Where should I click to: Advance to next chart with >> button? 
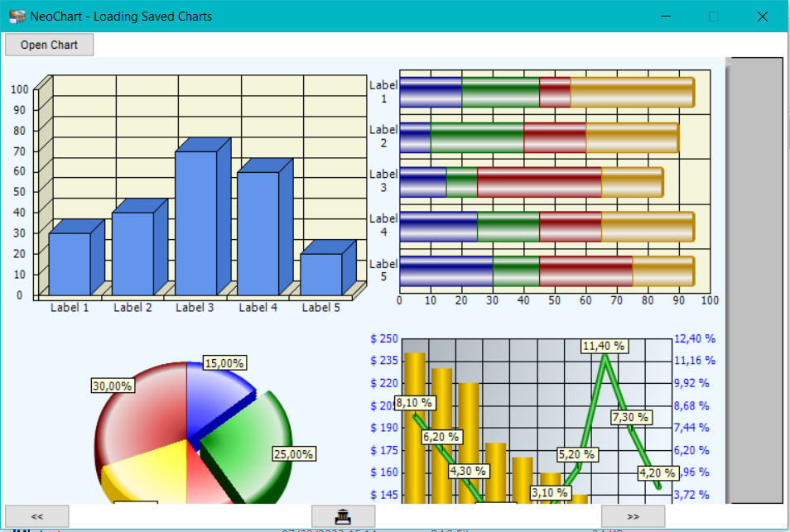[633, 516]
